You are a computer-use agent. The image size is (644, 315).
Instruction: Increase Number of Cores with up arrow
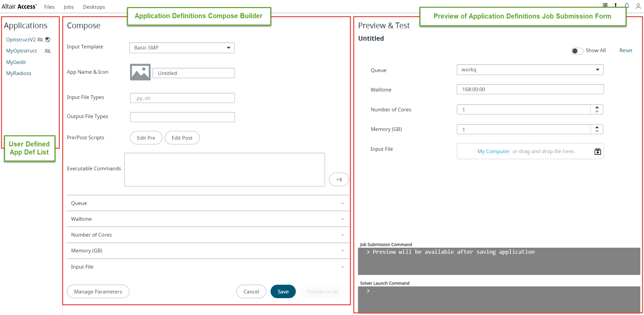click(597, 107)
